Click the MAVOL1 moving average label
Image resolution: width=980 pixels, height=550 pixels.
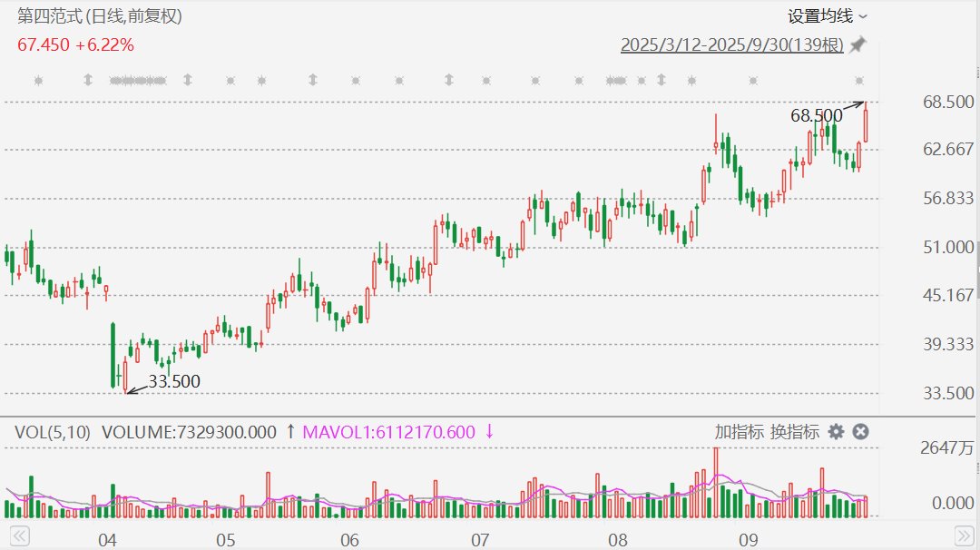point(388,432)
